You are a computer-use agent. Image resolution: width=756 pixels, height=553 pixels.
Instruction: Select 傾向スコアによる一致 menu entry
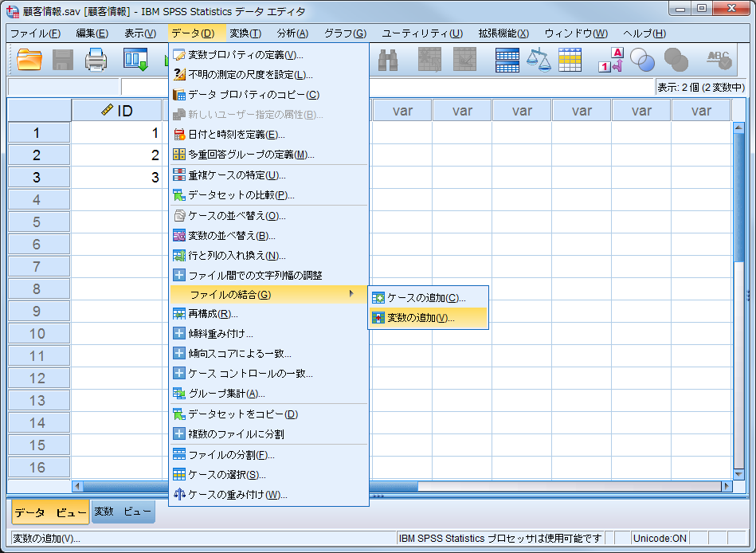click(268, 354)
